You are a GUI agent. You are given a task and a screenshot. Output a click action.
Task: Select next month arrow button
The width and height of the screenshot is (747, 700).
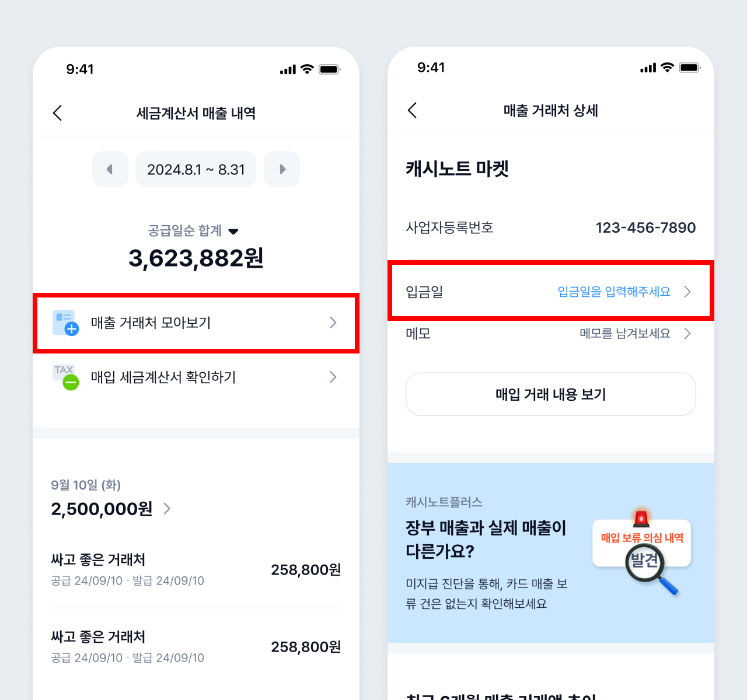(282, 169)
